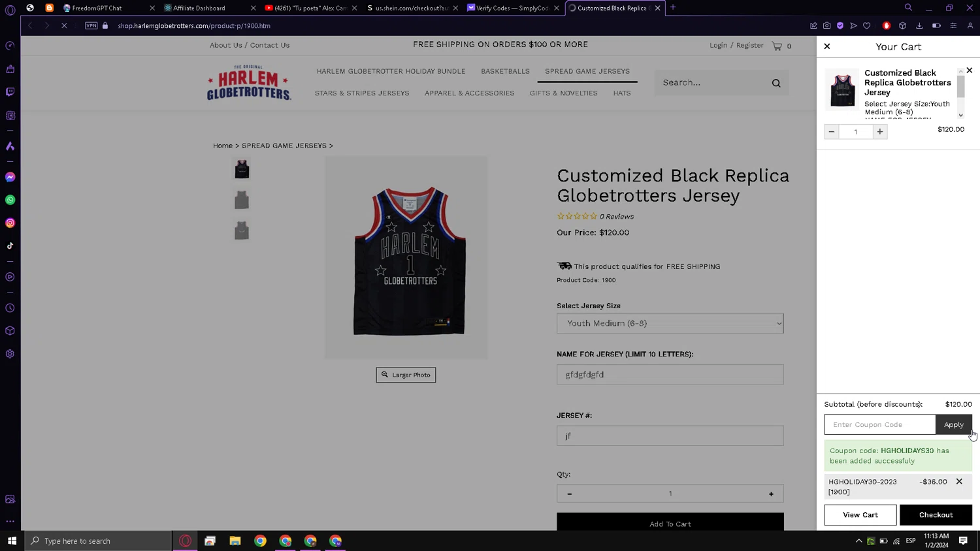Open the Harlem Globetrotter Holiday Bundle menu
Viewport: 980px width, 551px height.
click(391, 71)
